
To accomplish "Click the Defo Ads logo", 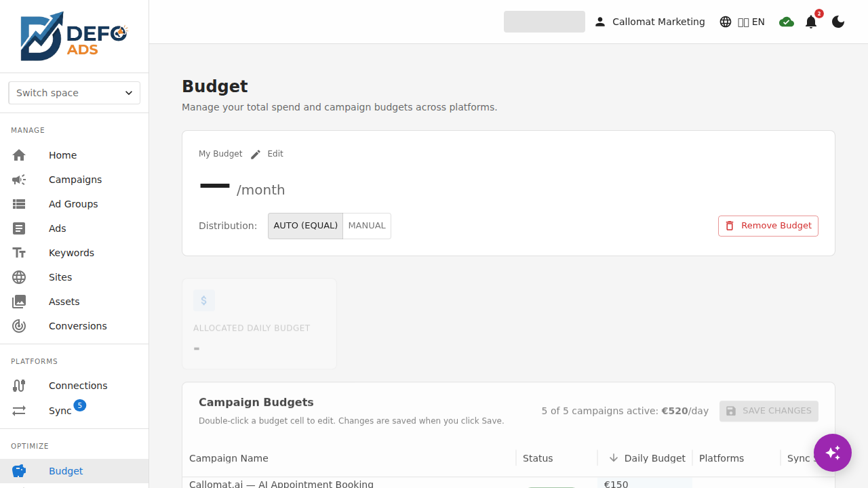I will pyautogui.click(x=74, y=36).
